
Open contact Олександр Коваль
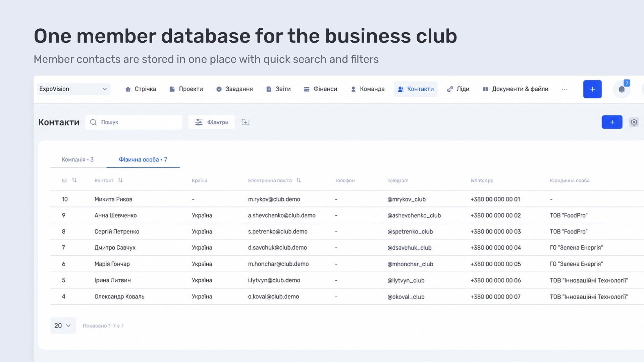point(119,297)
